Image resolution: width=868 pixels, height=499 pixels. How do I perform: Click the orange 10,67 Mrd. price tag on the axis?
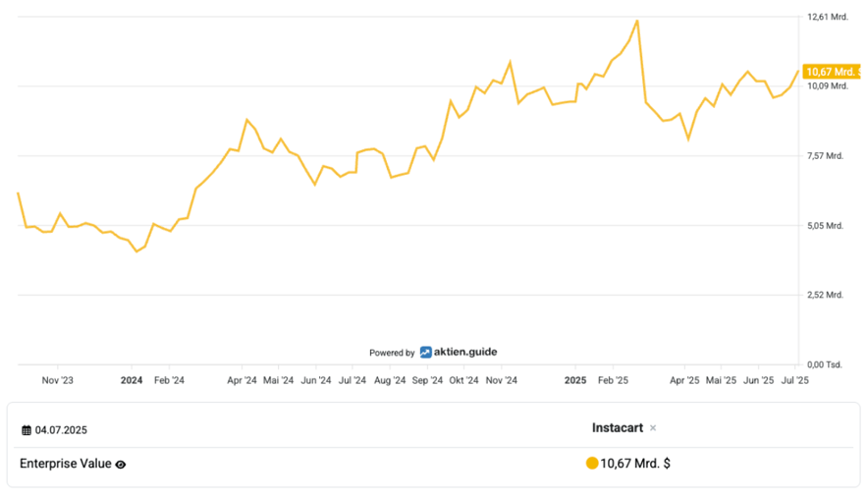click(x=832, y=72)
